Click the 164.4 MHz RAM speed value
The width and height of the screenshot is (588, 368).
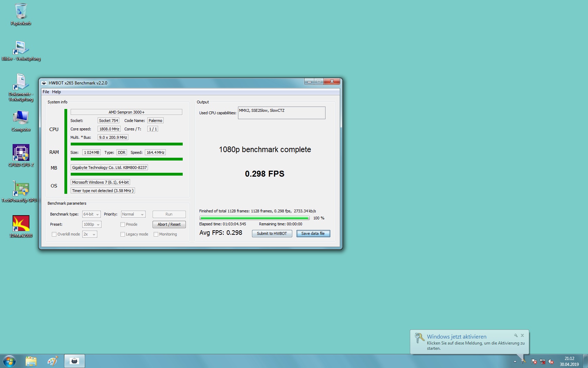[155, 152]
